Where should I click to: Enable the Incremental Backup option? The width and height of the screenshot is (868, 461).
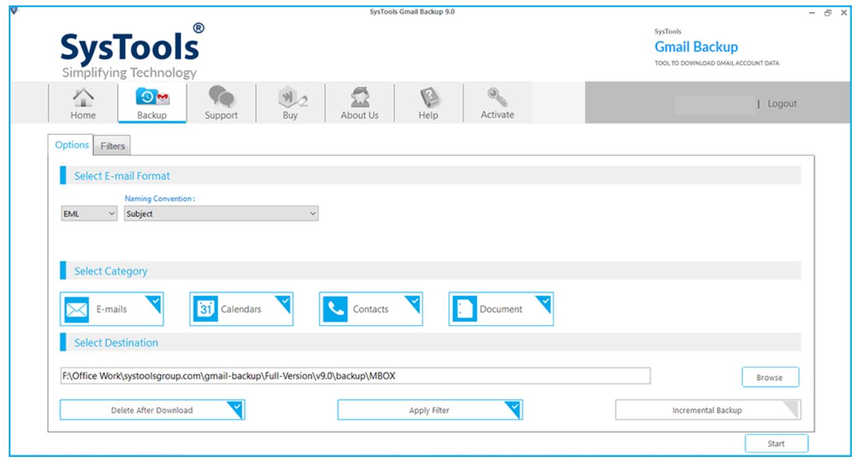click(709, 408)
